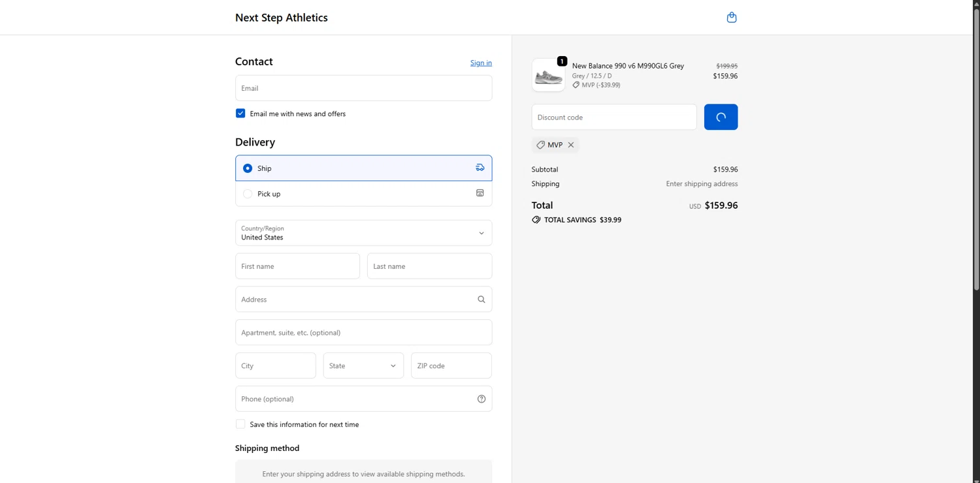Open the Country/Region dropdown
The height and width of the screenshot is (483, 980).
pos(363,233)
